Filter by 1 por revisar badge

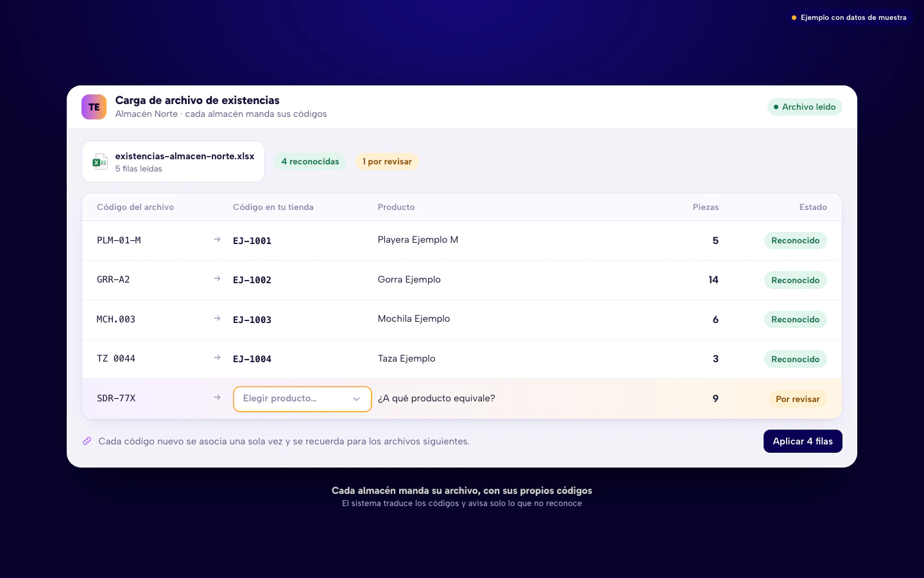387,162
